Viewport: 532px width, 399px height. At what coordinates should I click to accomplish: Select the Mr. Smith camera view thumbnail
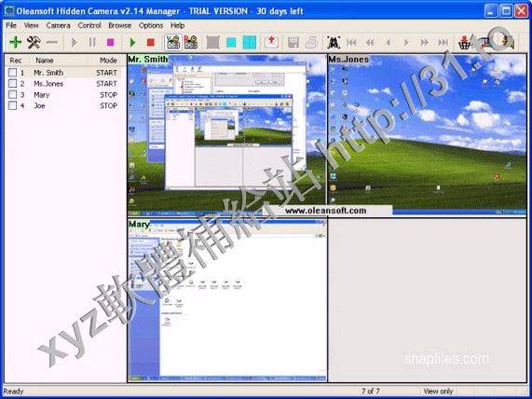coord(227,135)
